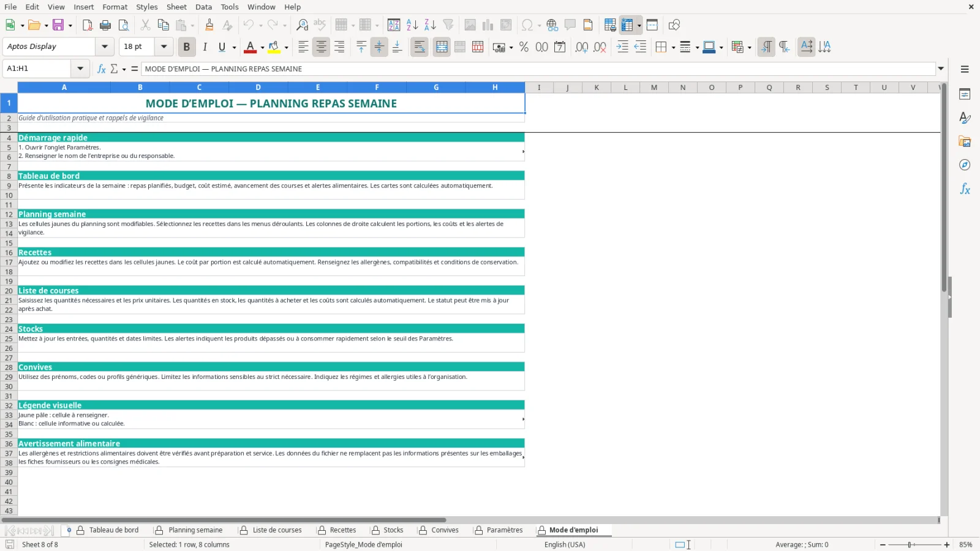This screenshot has width=980, height=551.
Task: Center text horizontally
Action: (321, 47)
